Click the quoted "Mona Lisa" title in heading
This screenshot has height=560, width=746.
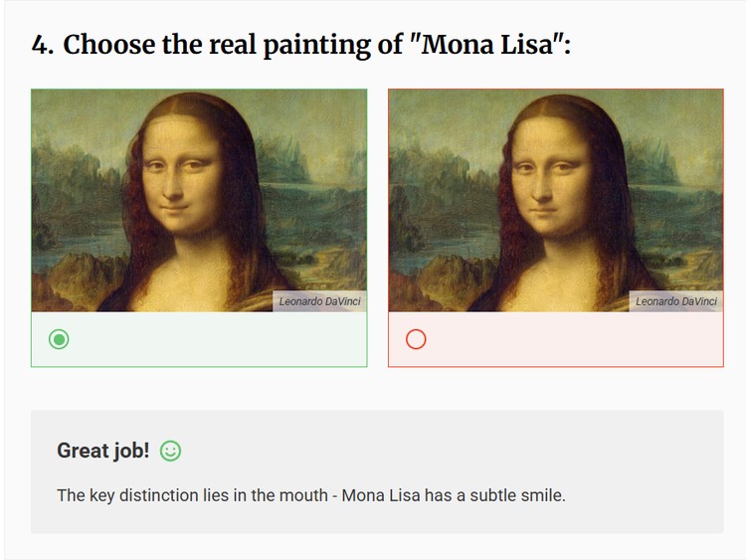click(x=482, y=46)
